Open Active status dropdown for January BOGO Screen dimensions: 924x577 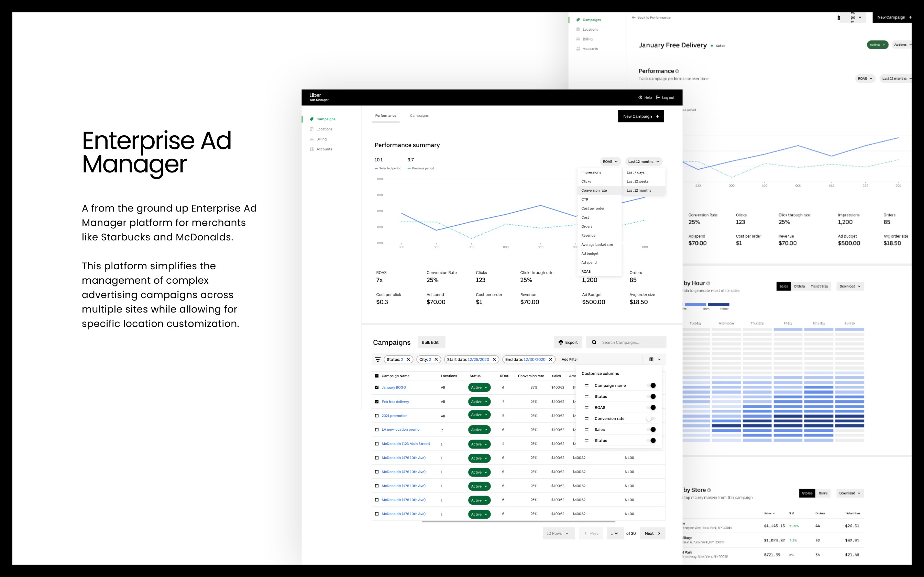479,387
